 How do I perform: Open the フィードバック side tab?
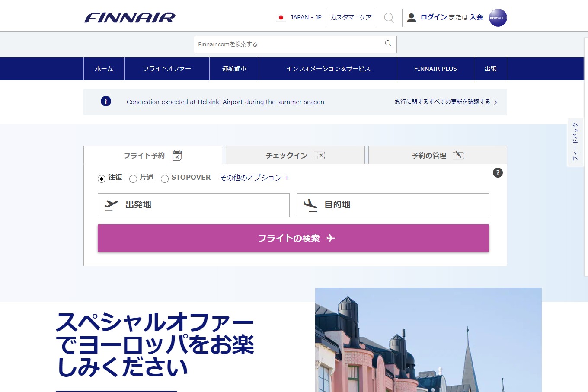coord(575,142)
